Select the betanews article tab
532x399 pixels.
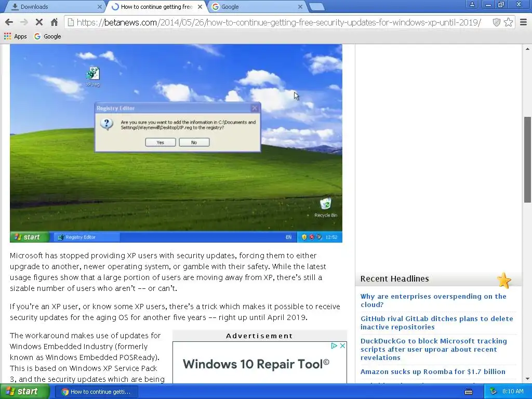(156, 7)
